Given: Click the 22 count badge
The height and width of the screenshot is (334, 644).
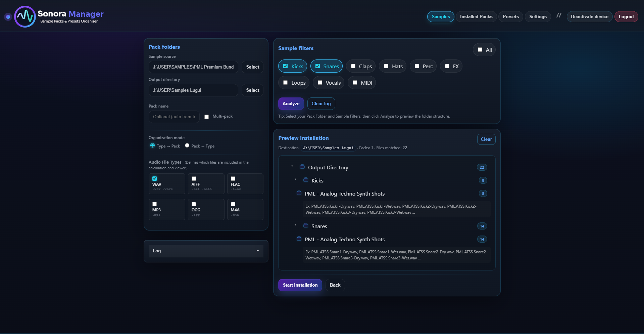Looking at the screenshot, I should pos(482,167).
